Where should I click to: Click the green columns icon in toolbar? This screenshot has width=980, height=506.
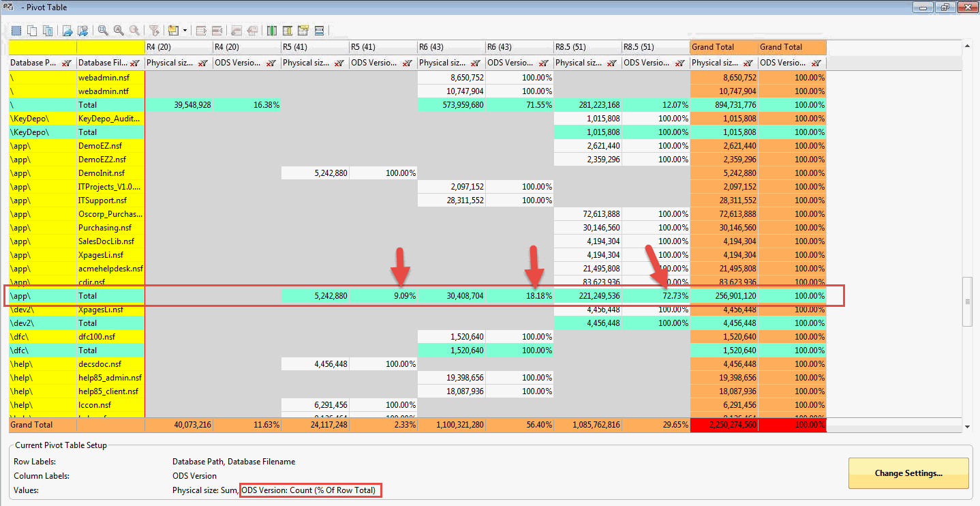click(x=271, y=31)
